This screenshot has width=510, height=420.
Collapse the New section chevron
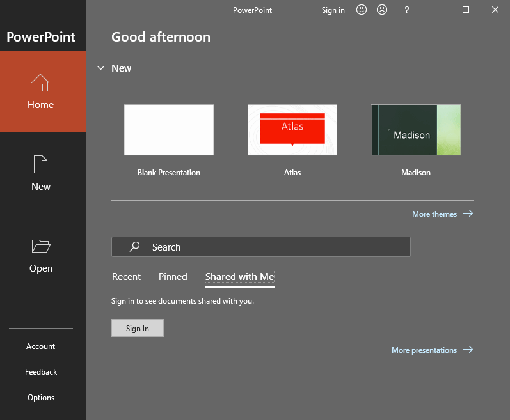(x=100, y=68)
